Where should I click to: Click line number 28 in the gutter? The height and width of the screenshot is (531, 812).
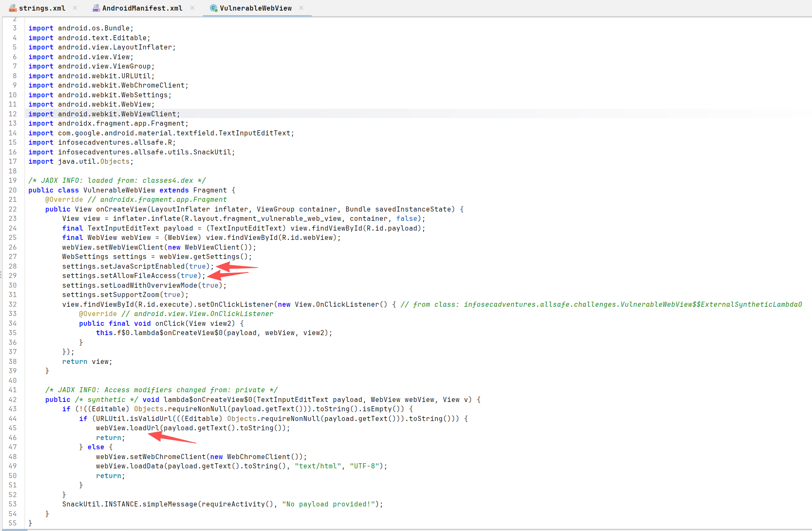pyautogui.click(x=13, y=266)
